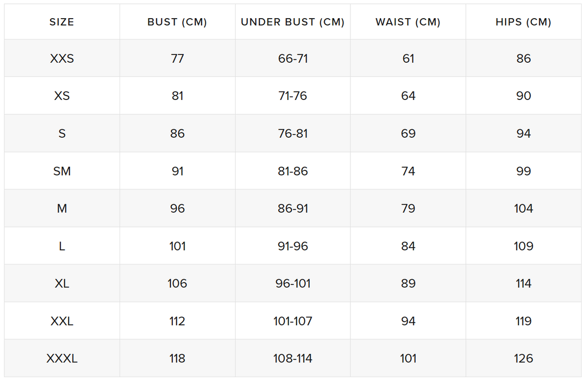Select the BUST (CM) column header
The height and width of the screenshot is (383, 588).
pos(177,22)
